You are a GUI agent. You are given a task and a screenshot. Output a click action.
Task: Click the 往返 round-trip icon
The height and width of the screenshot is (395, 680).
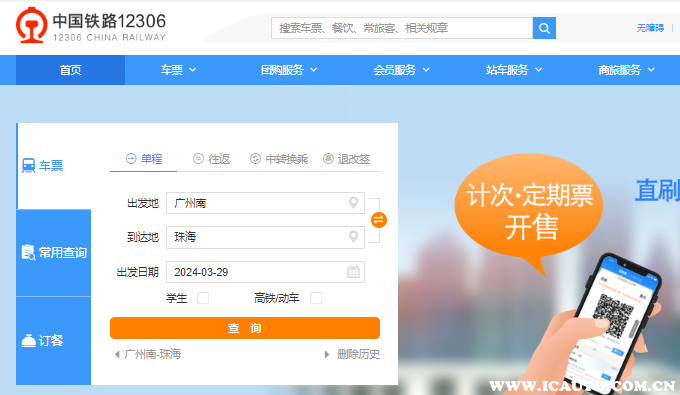point(198,159)
